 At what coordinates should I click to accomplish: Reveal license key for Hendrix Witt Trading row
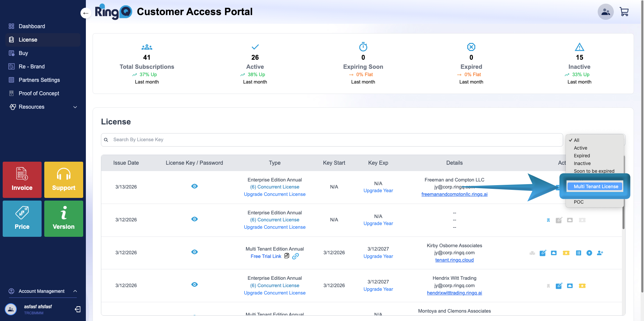(x=195, y=284)
